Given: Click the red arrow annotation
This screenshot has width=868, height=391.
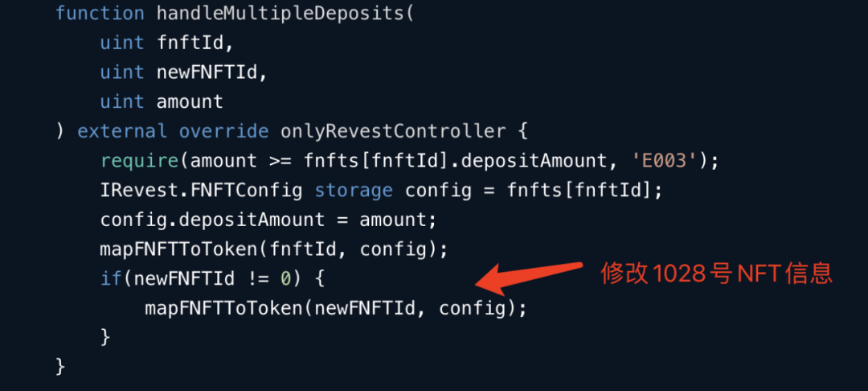Looking at the screenshot, I should [529, 278].
